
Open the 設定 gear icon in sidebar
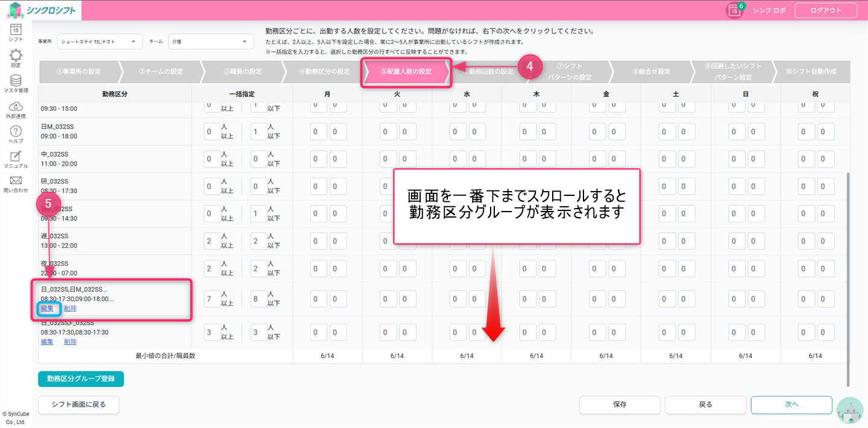[x=16, y=55]
